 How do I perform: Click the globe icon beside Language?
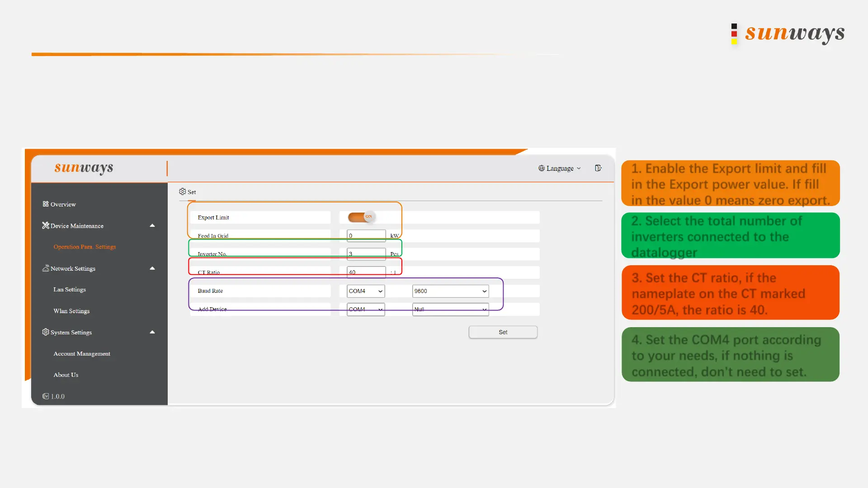click(541, 168)
